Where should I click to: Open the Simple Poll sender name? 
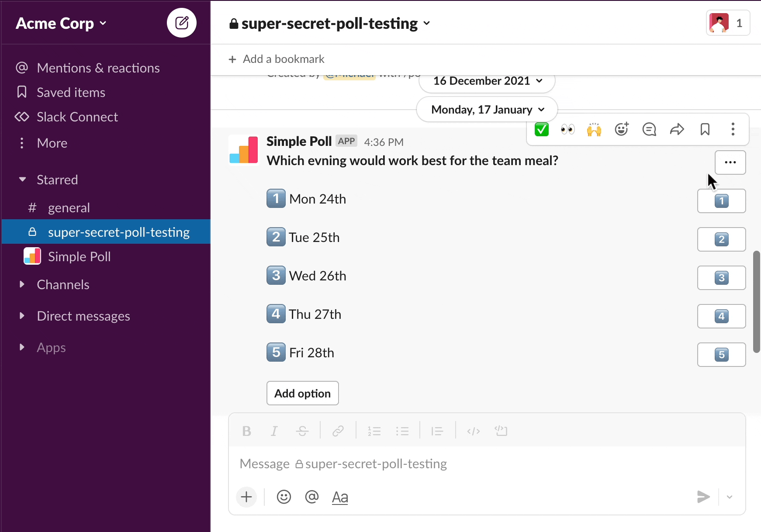[299, 141]
